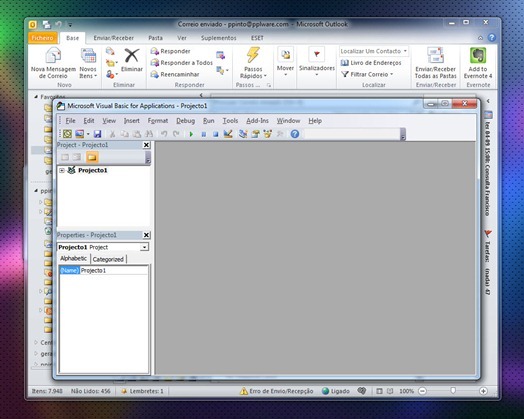This screenshot has height=419, width=524.
Task: Open the File menu in VBA editor
Action: [71, 121]
